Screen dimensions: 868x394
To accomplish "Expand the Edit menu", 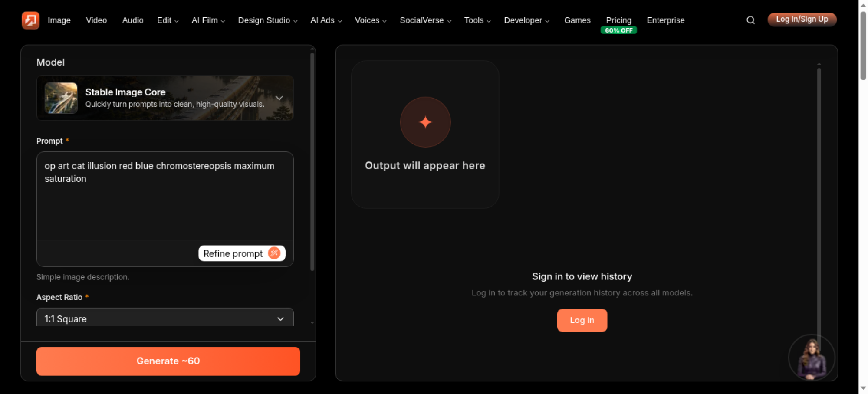I will (x=168, y=20).
